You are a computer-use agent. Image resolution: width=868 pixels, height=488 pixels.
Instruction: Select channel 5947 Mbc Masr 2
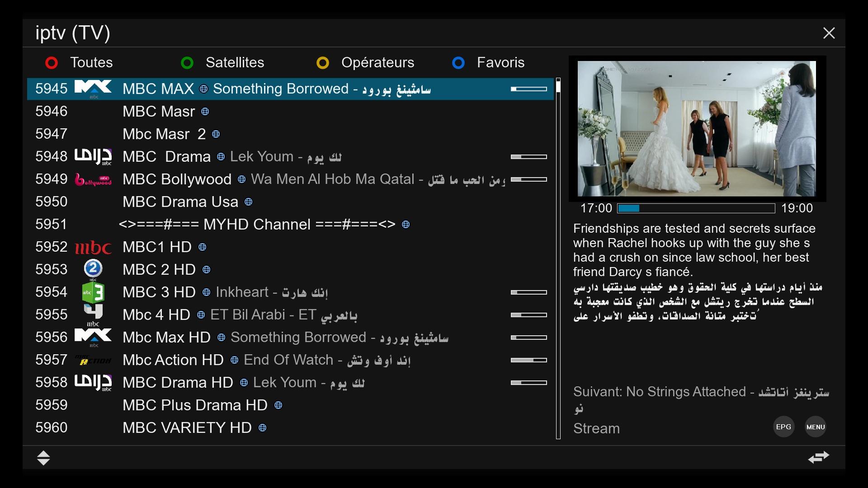(290, 134)
